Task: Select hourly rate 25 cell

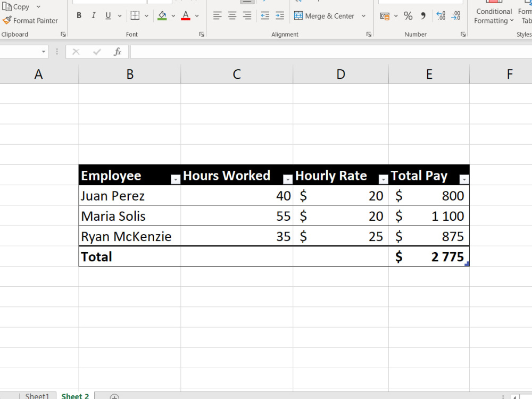Action: pos(341,236)
